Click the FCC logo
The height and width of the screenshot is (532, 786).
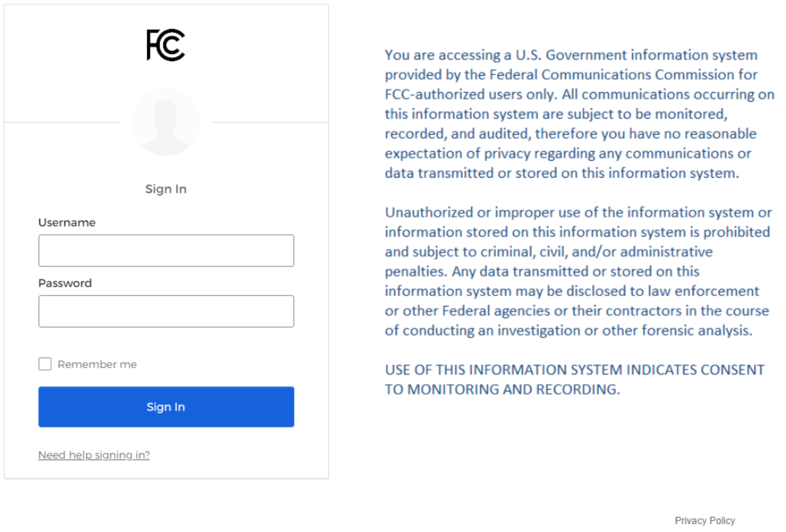coord(166,45)
